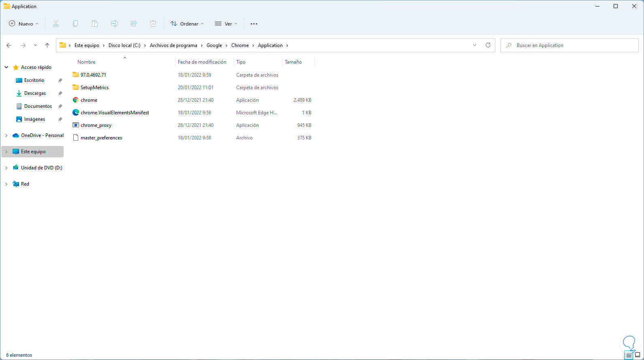Select the chrome.VisualElementsManifest file name
Image resolution: width=644 pixels, height=360 pixels.
coord(115,113)
